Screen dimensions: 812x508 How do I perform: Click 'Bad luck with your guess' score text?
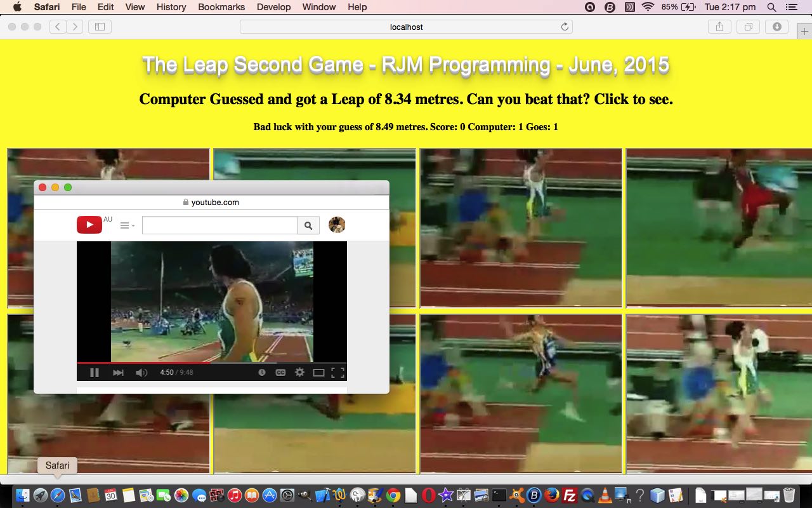coord(406,127)
